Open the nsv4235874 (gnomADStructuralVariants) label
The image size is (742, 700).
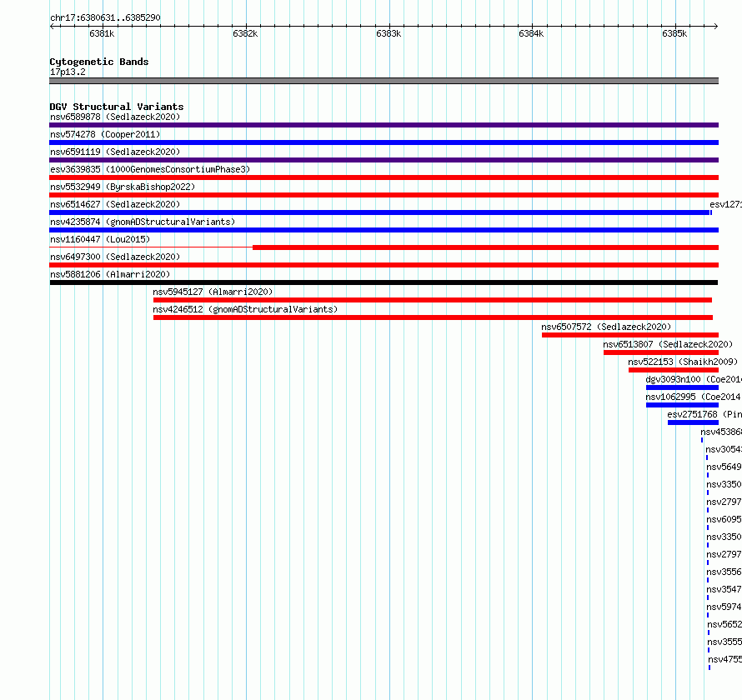click(143, 222)
